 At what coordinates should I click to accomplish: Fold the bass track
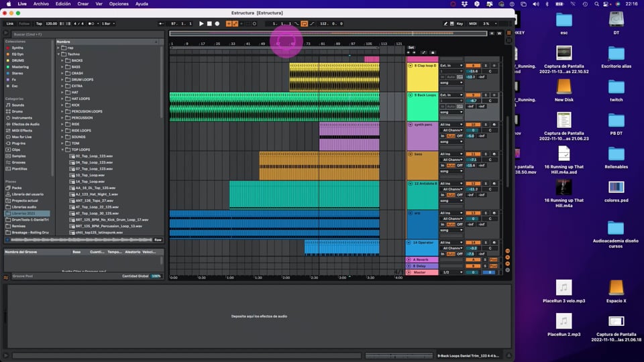pos(411,154)
